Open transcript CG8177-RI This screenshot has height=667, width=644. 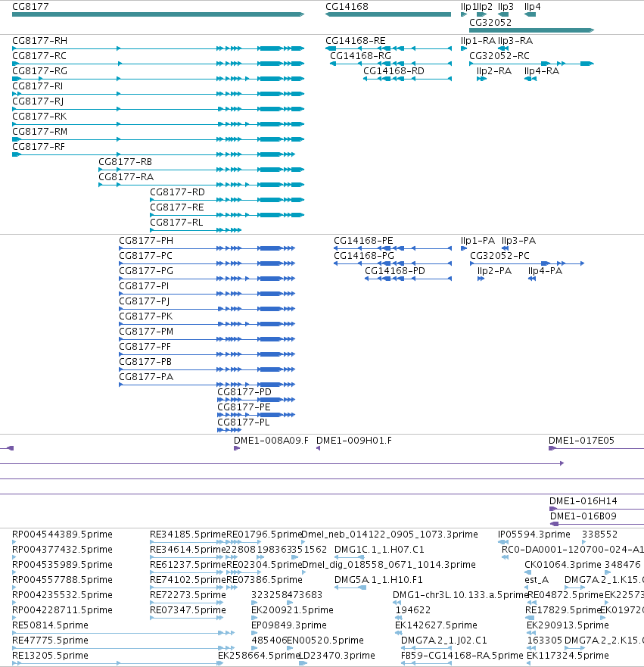click(x=37, y=86)
